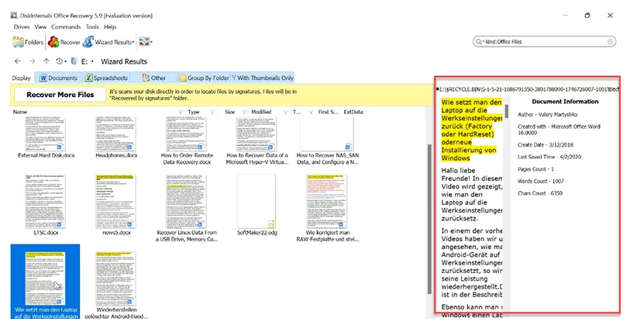The width and height of the screenshot is (644, 329).
Task: Sort by the Type column header
Action: (194, 112)
